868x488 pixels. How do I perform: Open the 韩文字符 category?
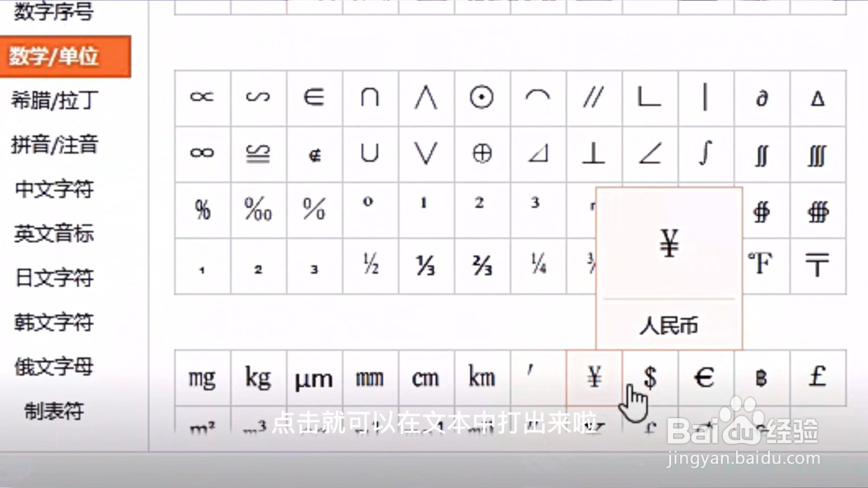pyautogui.click(x=54, y=323)
